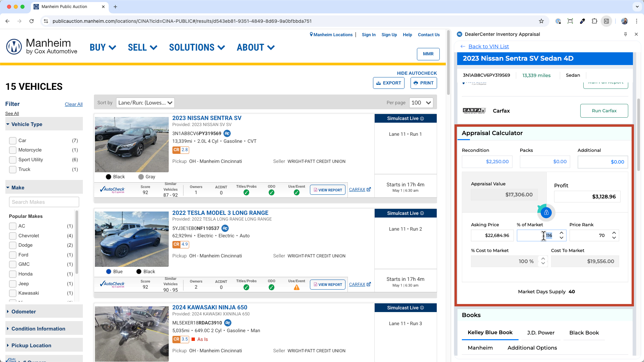Reload the page
The image size is (644, 362).
[x=32, y=21]
